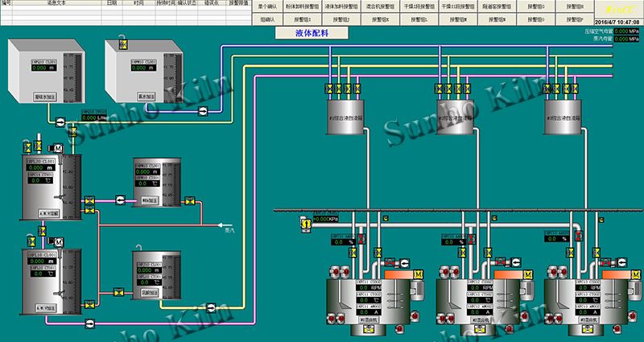Screen dimensions: 644x342
Task: Click the label button on the left white tank
Action: point(45,97)
